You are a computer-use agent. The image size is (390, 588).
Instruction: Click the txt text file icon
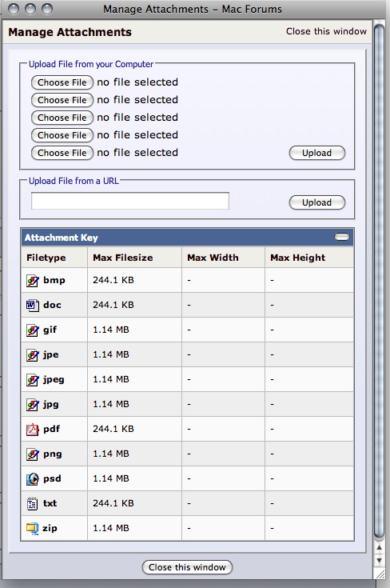33,504
